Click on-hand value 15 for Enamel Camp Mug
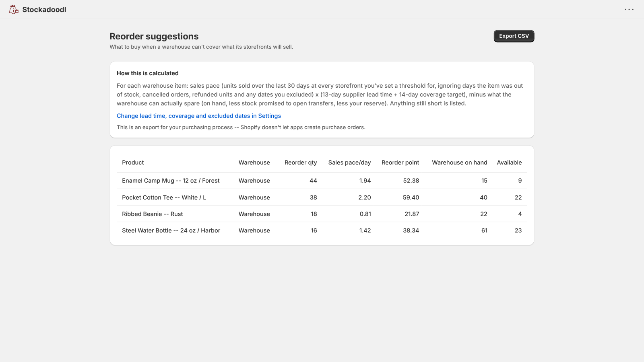This screenshot has width=644, height=362. click(x=484, y=181)
